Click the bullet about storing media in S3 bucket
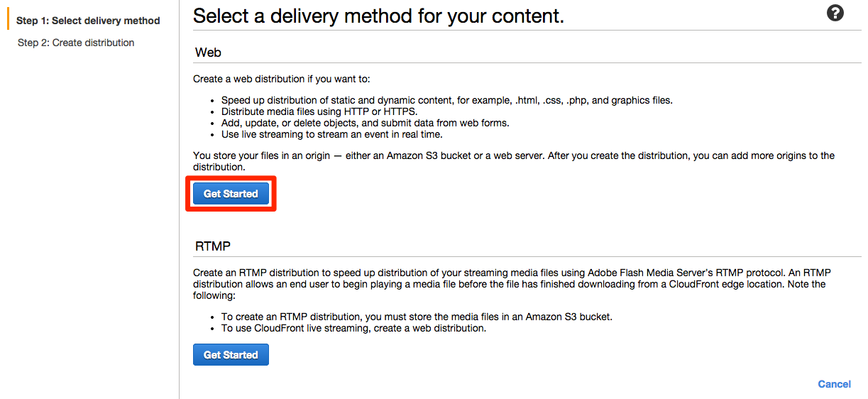Viewport: 868px width, 399px height. pos(417,317)
